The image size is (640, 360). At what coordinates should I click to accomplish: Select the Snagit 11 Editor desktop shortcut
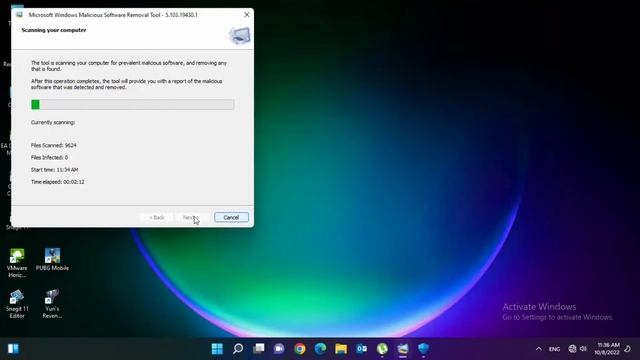(x=17, y=304)
